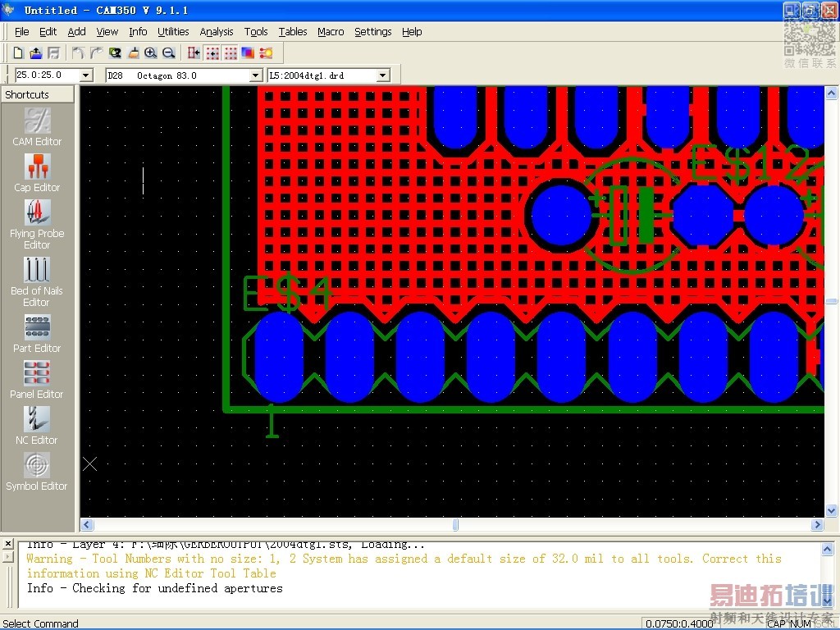This screenshot has height=630, width=840.
Task: Toggle grid visibility dots icon
Action: pyautogui.click(x=231, y=52)
